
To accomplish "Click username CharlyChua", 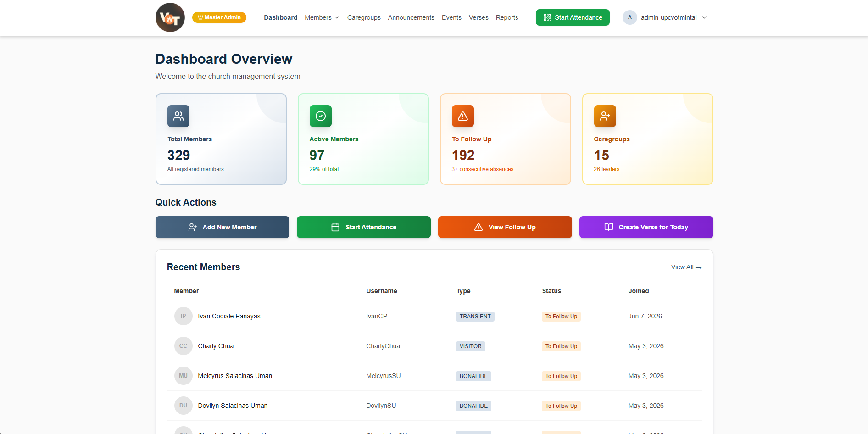I will click(383, 346).
